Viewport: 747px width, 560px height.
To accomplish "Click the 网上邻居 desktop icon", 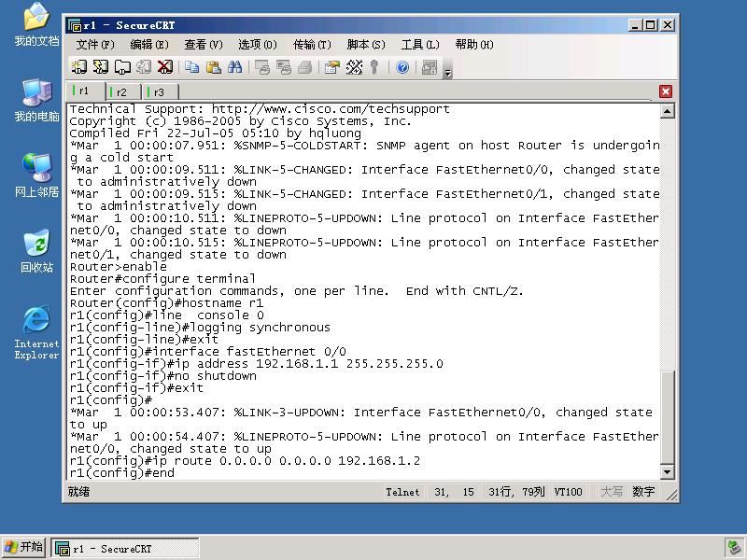I will pyautogui.click(x=36, y=175).
